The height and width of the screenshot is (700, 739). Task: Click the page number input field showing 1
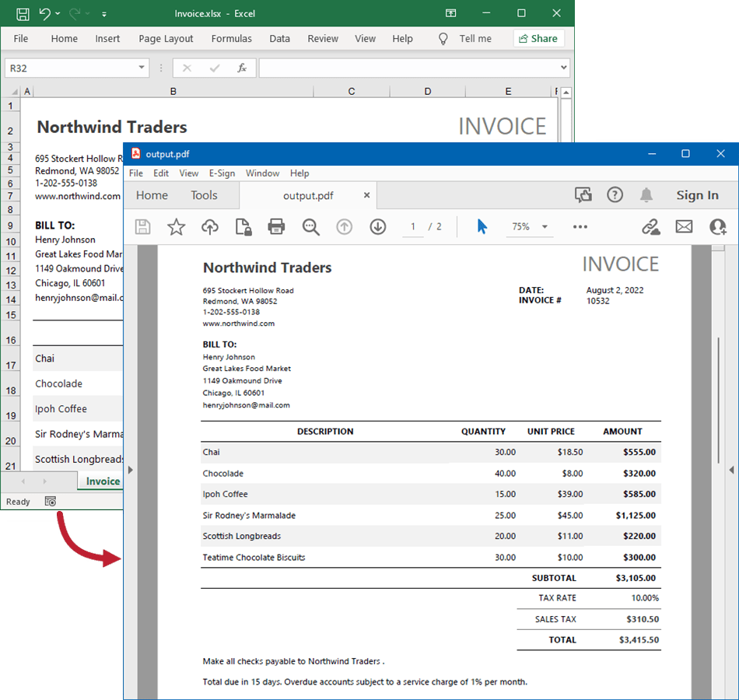point(413,226)
